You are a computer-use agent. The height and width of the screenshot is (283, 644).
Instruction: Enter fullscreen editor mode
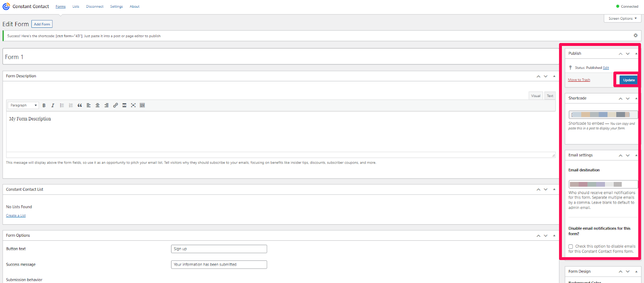[x=133, y=105]
